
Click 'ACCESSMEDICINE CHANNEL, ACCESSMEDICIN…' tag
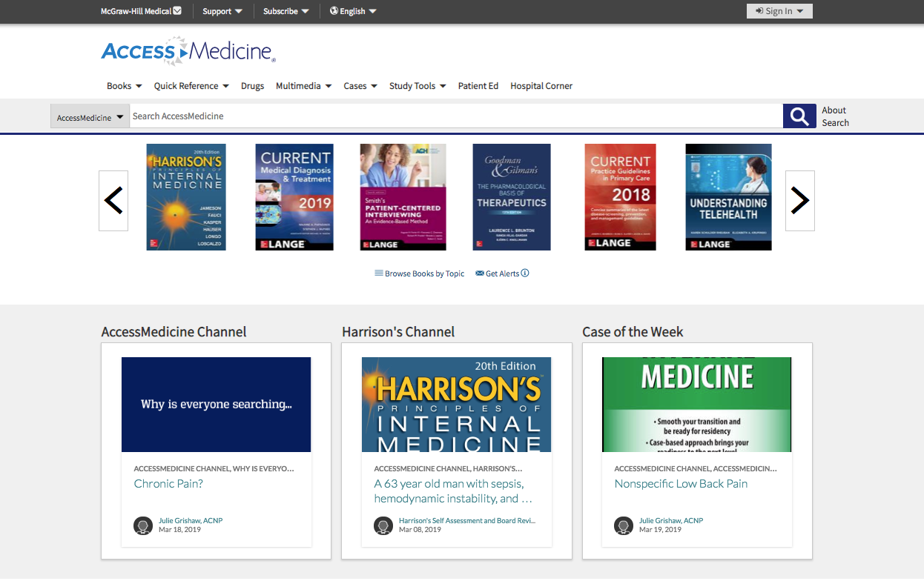point(696,469)
